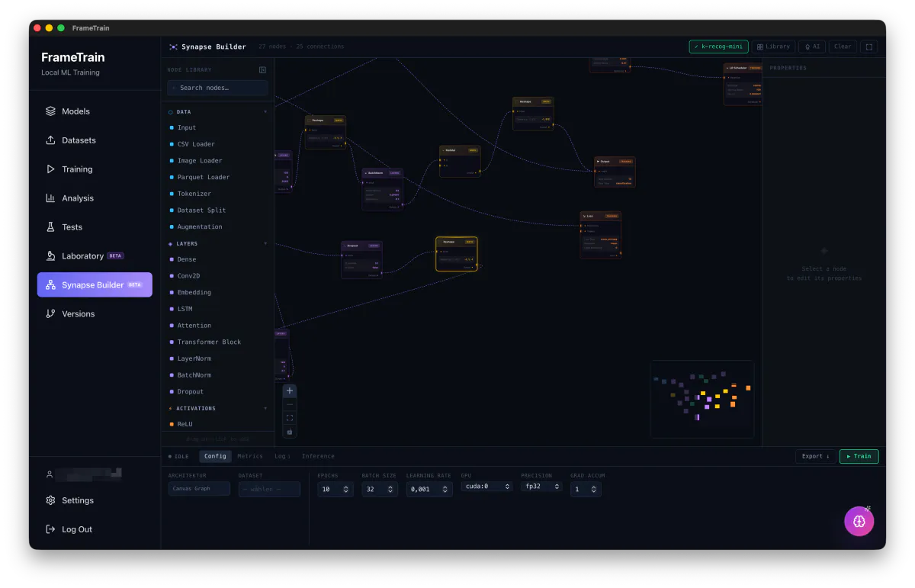The width and height of the screenshot is (915, 588).
Task: Select the CSV Loader library node
Action: 217,144
